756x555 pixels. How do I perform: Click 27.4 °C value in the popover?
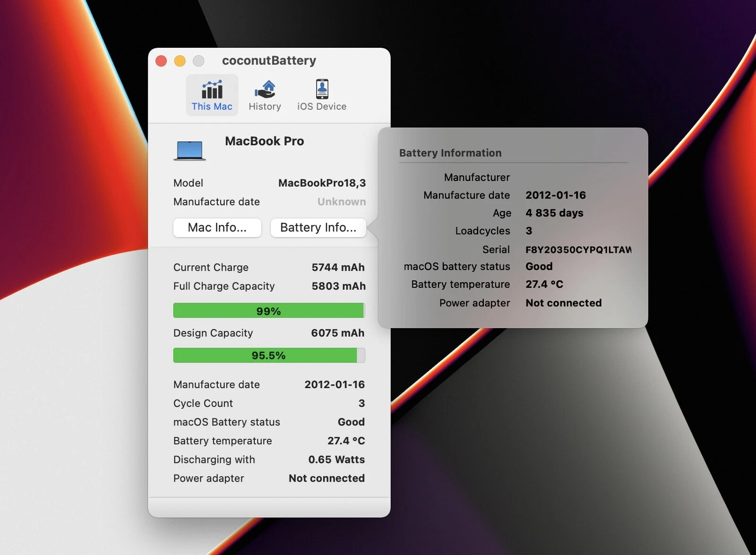(544, 284)
